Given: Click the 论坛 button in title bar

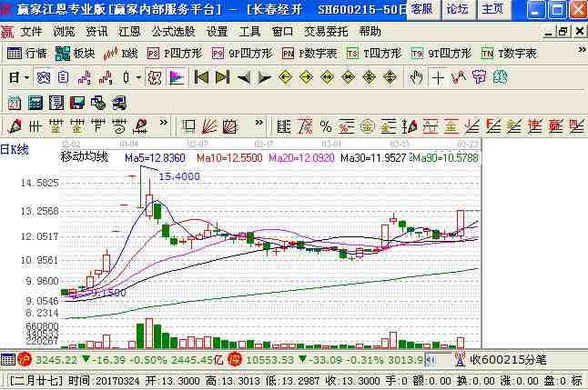Looking at the screenshot, I should 457,9.
